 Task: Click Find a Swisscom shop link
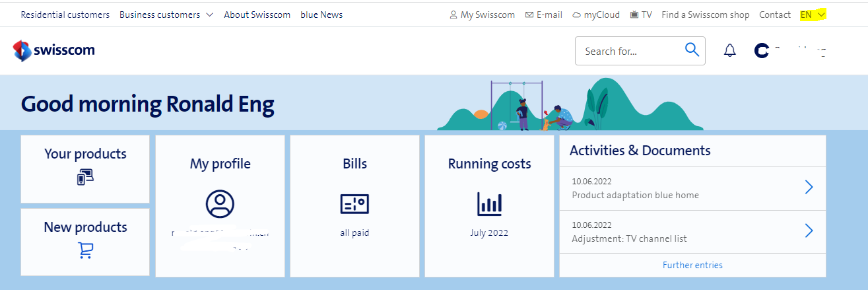coord(705,15)
